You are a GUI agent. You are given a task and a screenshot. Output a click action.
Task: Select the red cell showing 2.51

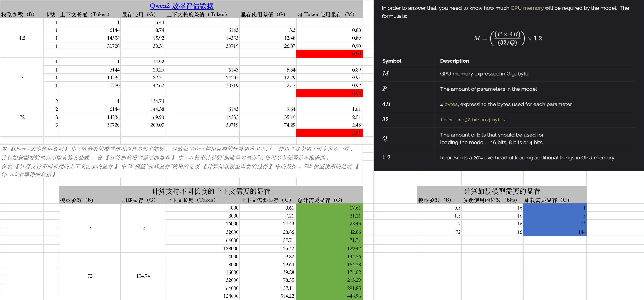[330, 133]
